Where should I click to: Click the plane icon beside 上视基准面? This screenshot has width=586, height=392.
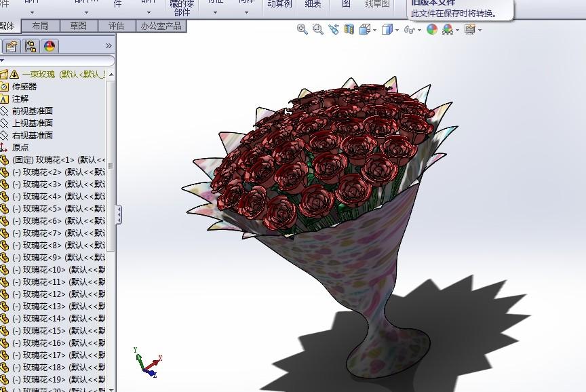click(x=4, y=123)
